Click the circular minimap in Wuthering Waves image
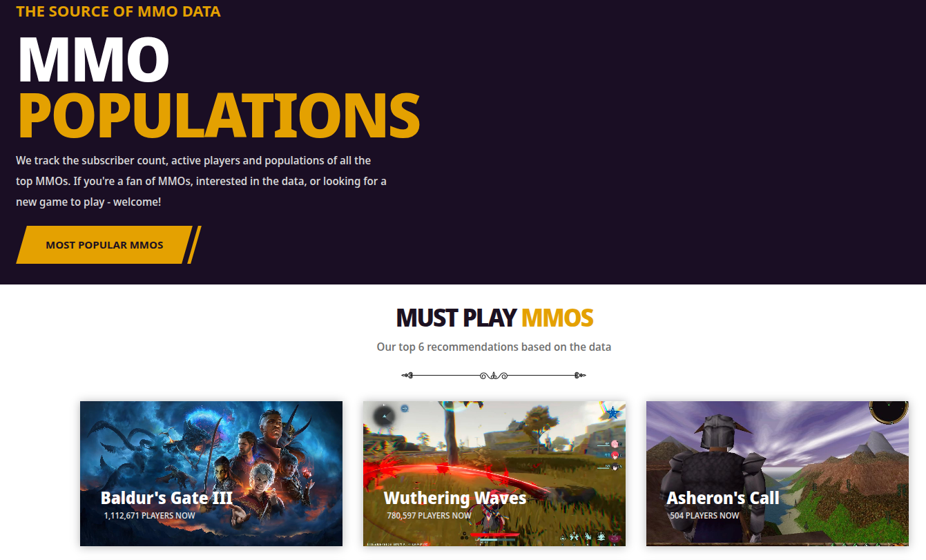The height and width of the screenshot is (560, 926). coord(384,416)
